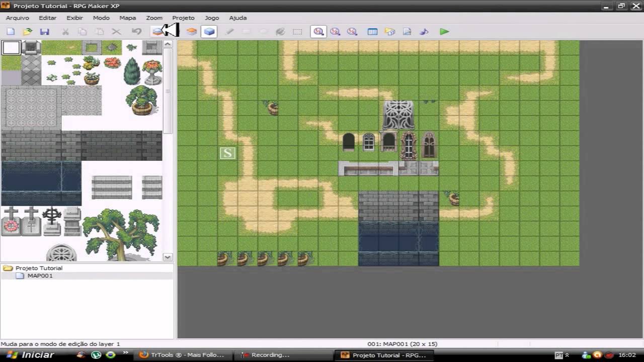
Task: Open the Jogo menu
Action: click(212, 18)
